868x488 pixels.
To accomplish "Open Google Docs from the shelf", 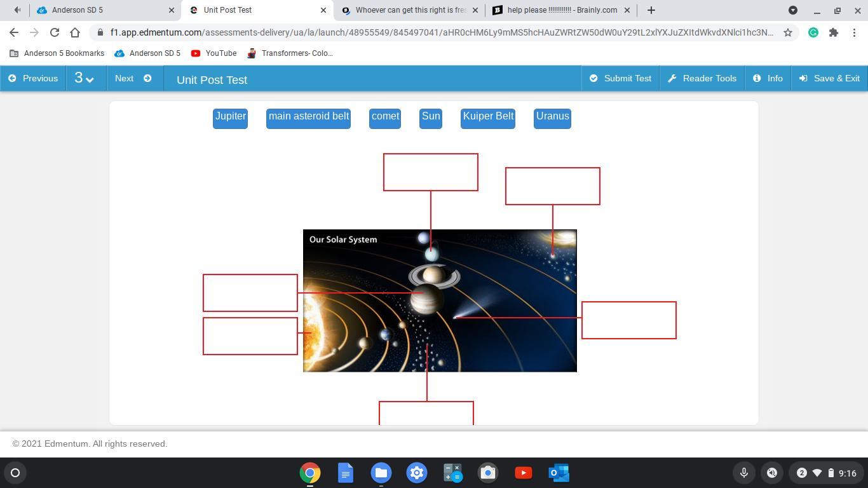I will point(346,473).
